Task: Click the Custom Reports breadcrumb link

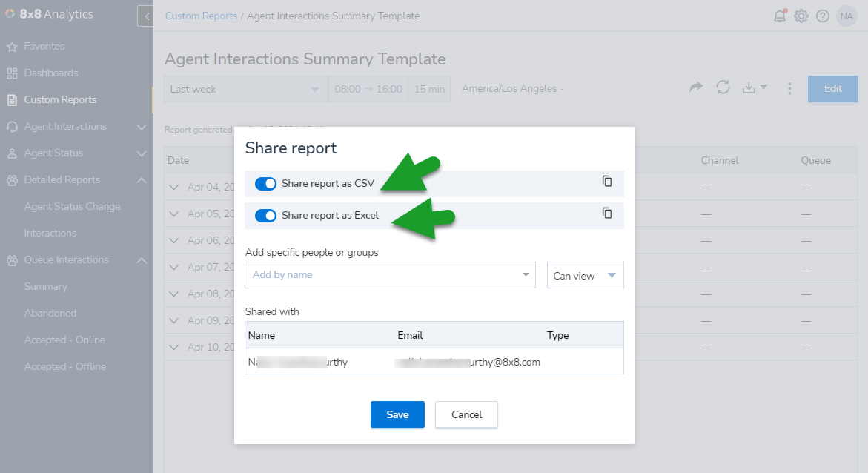Action: (x=201, y=16)
